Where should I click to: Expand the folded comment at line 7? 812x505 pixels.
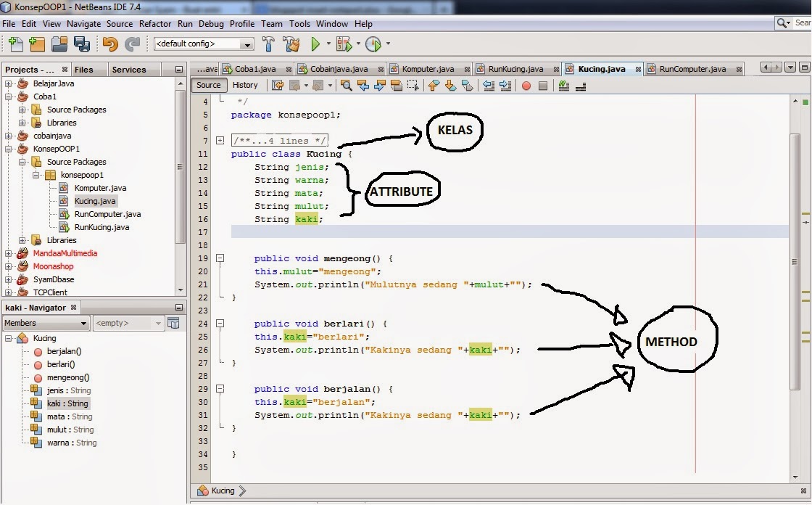[220, 141]
